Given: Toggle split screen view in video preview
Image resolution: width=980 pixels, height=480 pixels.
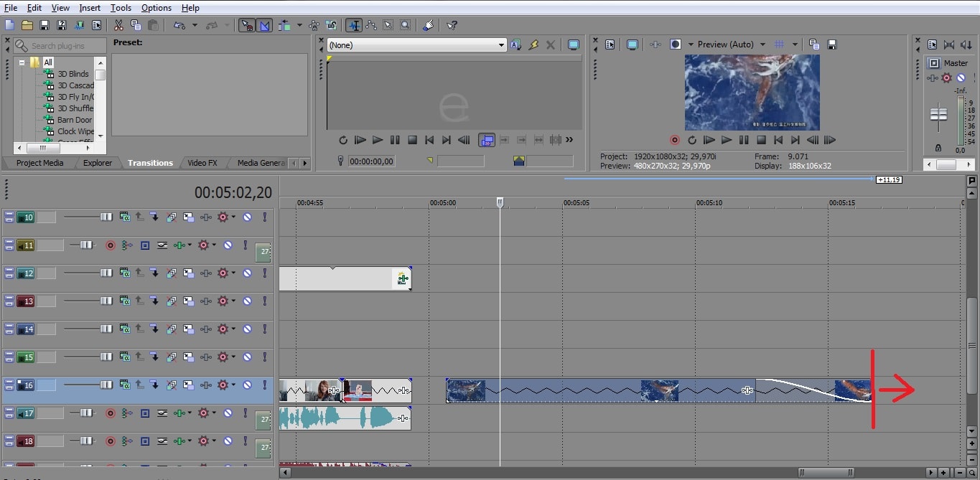Looking at the screenshot, I should pyautogui.click(x=675, y=44).
